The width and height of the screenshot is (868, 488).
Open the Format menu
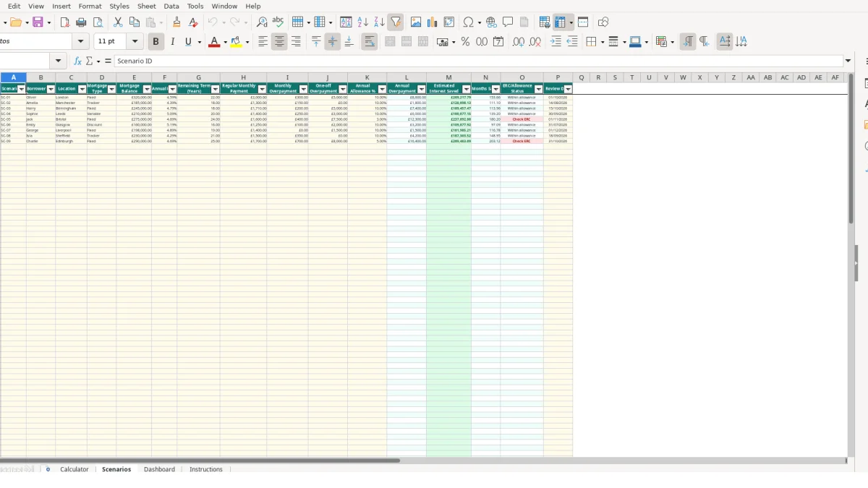(90, 6)
